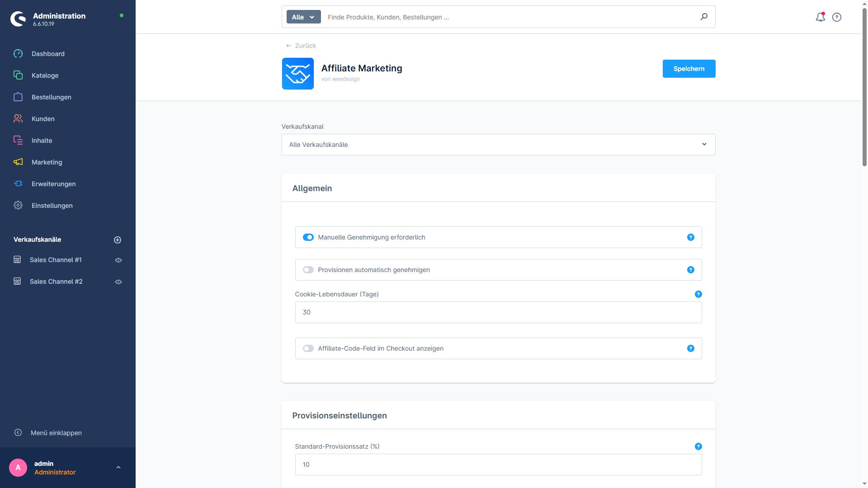868x488 pixels.
Task: Click the Erweiterungen plug icon
Action: tap(18, 184)
